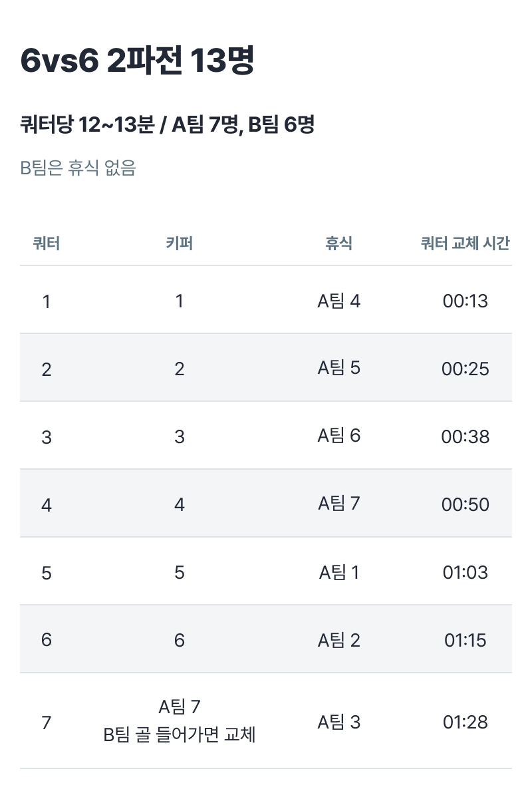Click the "01:15" quarter change time
The image size is (532, 809).
coord(465,641)
